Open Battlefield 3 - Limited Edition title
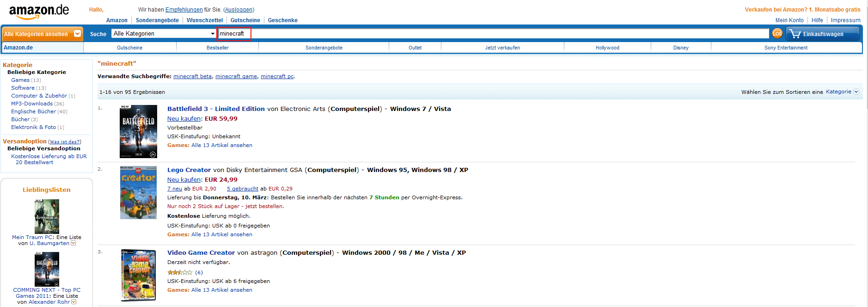Image resolution: width=868 pixels, height=307 pixels. coord(216,109)
